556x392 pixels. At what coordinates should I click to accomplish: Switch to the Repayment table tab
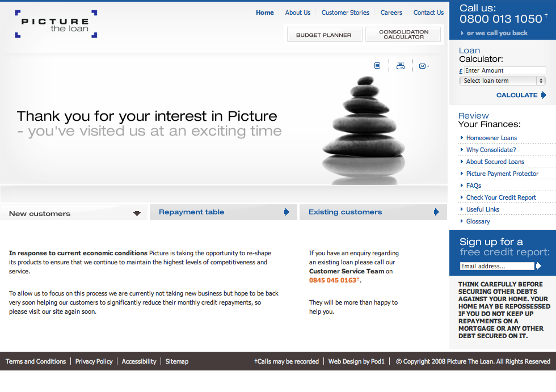[224, 212]
